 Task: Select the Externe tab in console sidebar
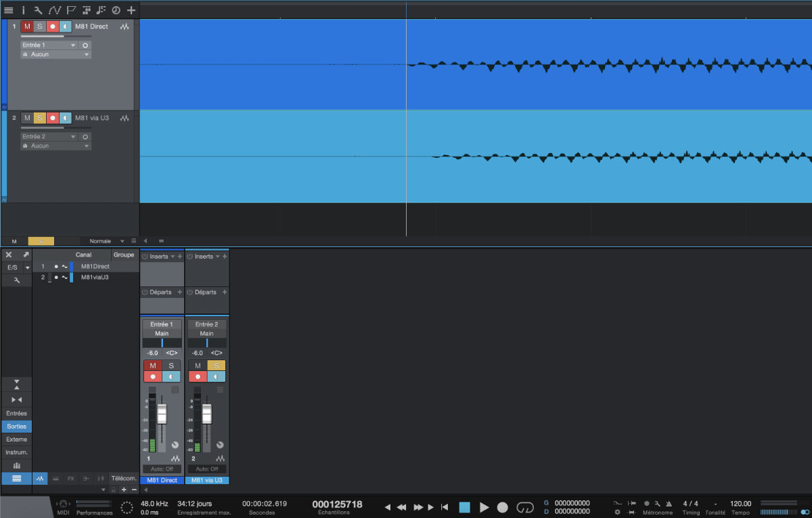click(x=16, y=439)
